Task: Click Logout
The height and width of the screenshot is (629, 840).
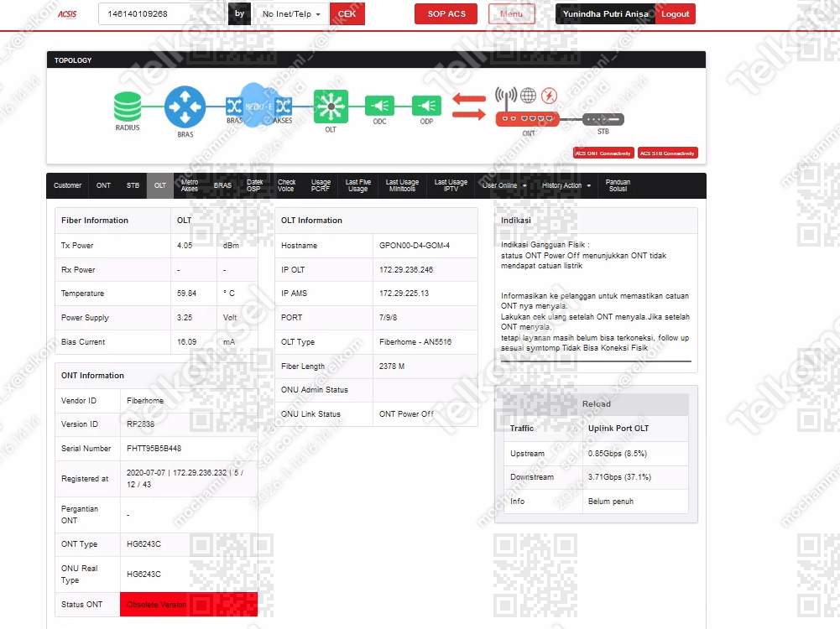Action: point(675,14)
